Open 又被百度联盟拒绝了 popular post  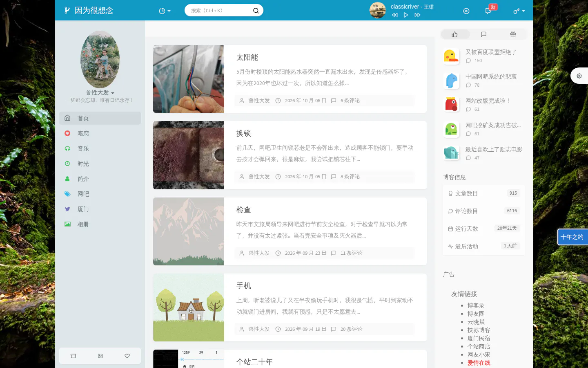click(x=491, y=52)
